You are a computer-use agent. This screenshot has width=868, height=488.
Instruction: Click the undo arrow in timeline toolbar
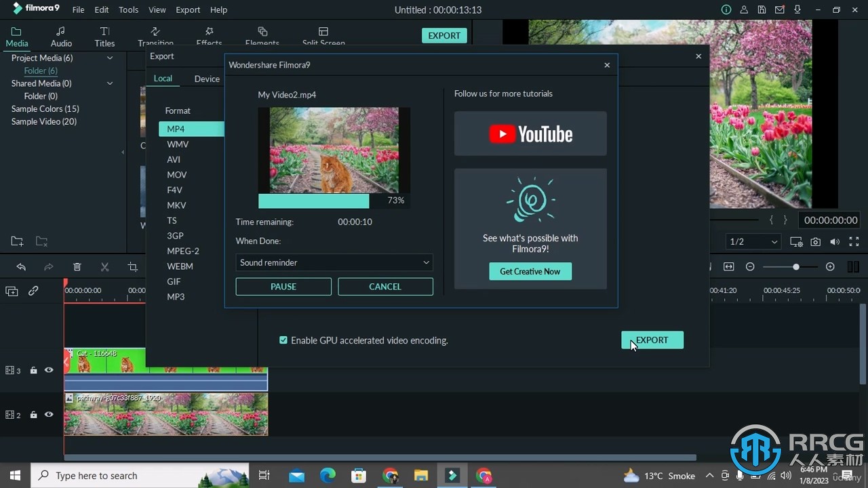[x=21, y=267]
